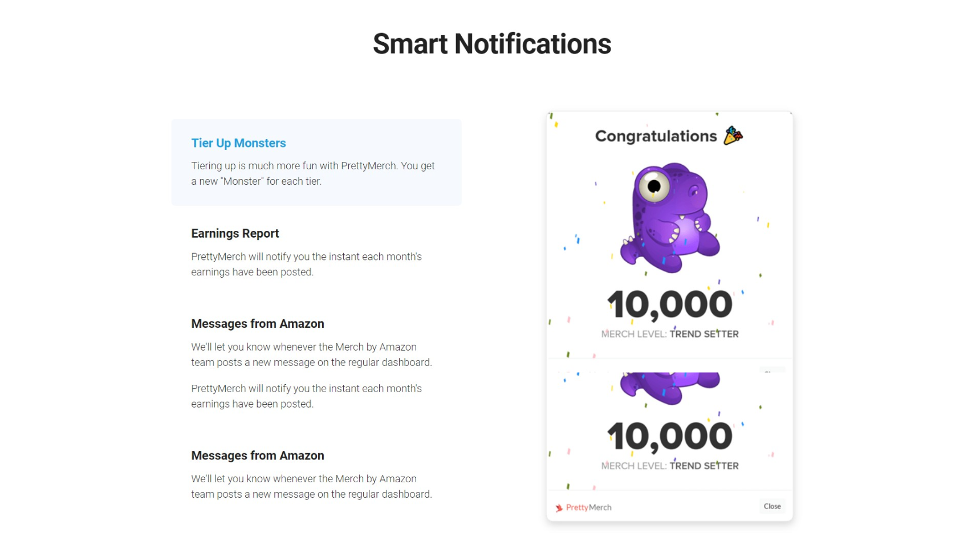Select the Earnings Report section

point(316,253)
